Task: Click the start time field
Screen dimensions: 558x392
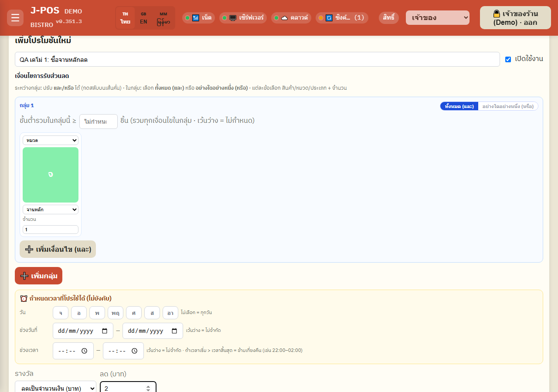Action: (73, 351)
